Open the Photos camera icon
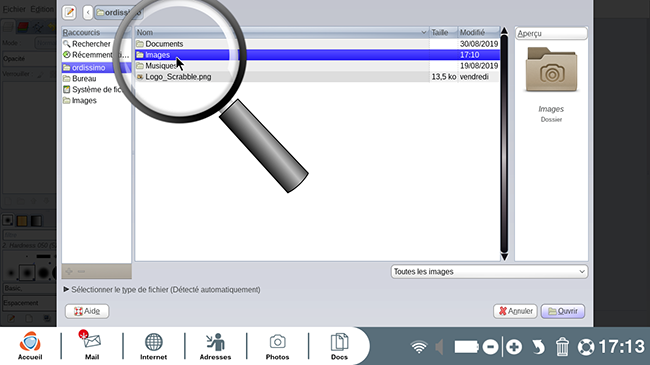The height and width of the screenshot is (365, 650). pos(277,345)
